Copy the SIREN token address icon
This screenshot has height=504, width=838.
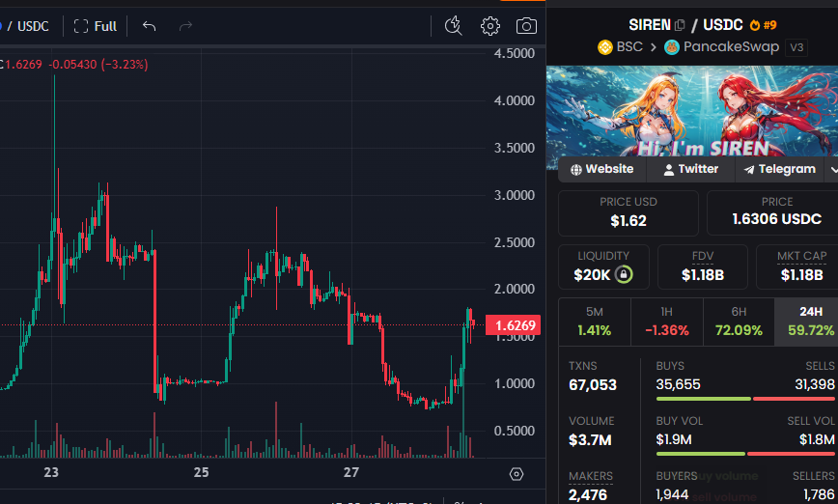point(681,25)
